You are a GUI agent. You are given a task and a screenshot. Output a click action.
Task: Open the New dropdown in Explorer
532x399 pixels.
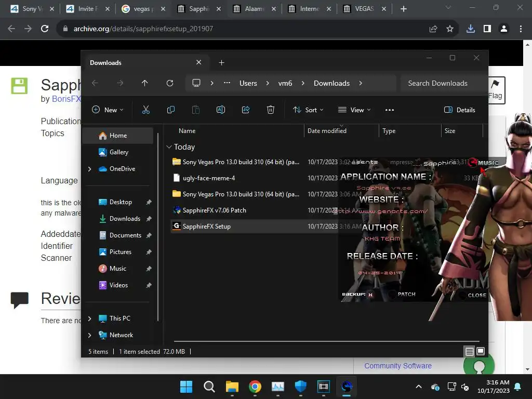(108, 110)
